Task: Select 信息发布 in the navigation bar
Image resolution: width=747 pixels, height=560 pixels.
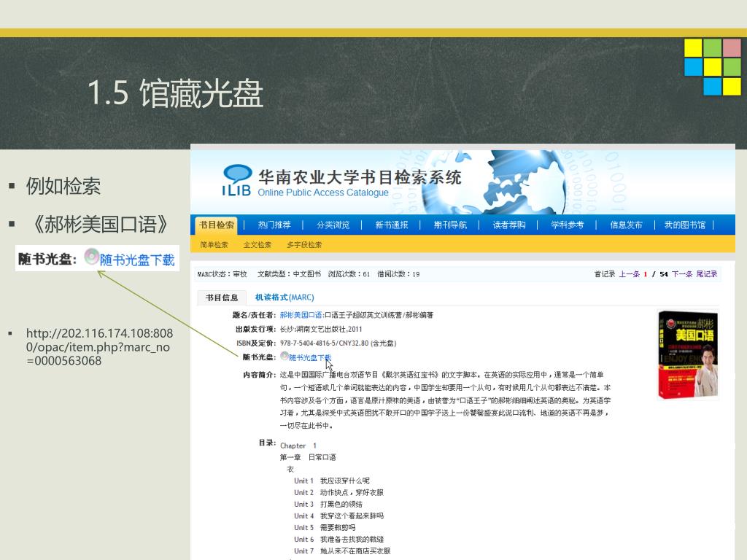Action: click(627, 225)
